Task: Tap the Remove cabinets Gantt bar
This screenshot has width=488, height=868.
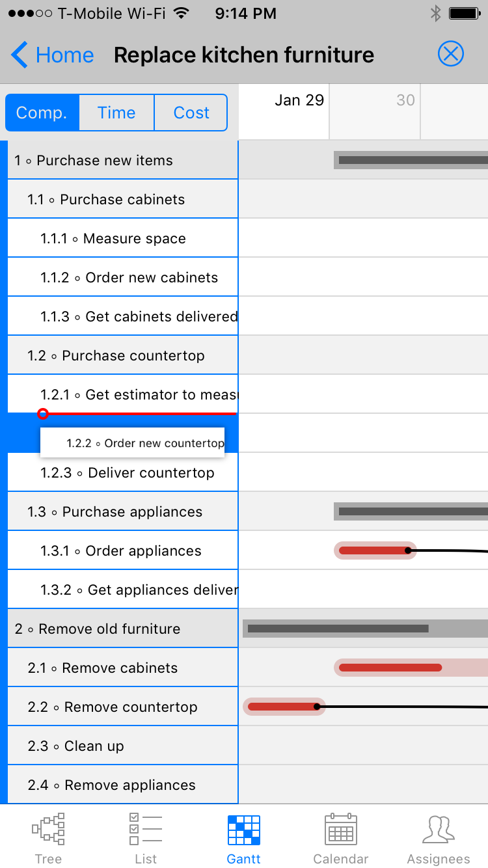Action: pos(390,668)
